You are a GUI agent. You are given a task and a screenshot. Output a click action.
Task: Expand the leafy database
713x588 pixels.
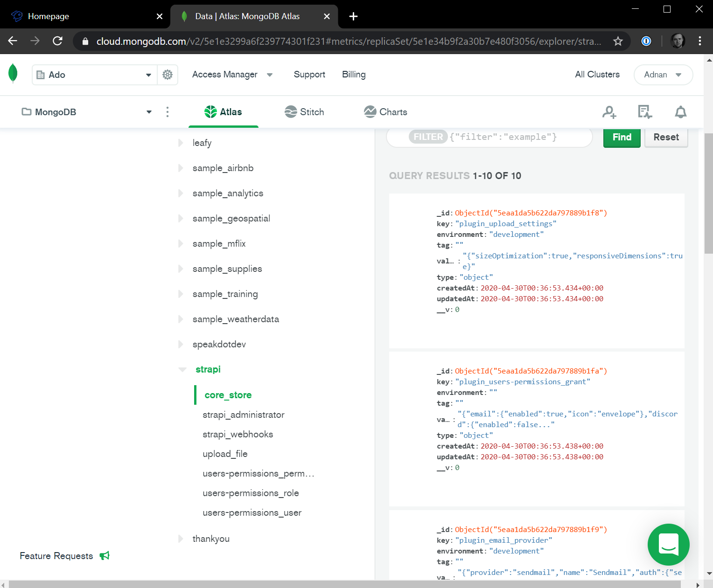[x=181, y=143]
